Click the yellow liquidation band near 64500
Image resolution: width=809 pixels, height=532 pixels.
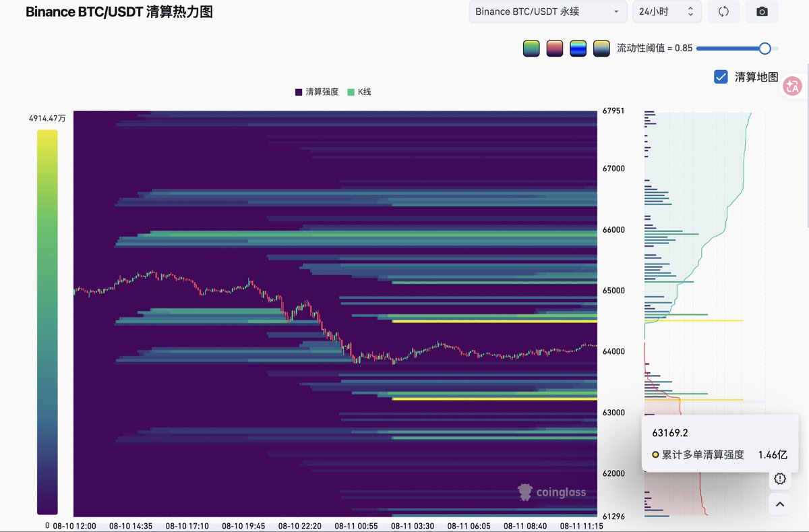[494, 321]
